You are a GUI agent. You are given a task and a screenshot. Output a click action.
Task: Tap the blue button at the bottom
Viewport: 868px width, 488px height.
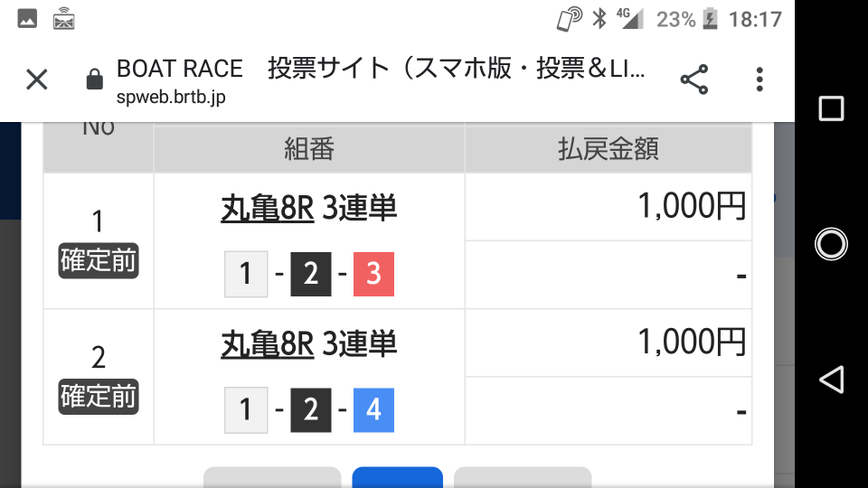tap(398, 477)
